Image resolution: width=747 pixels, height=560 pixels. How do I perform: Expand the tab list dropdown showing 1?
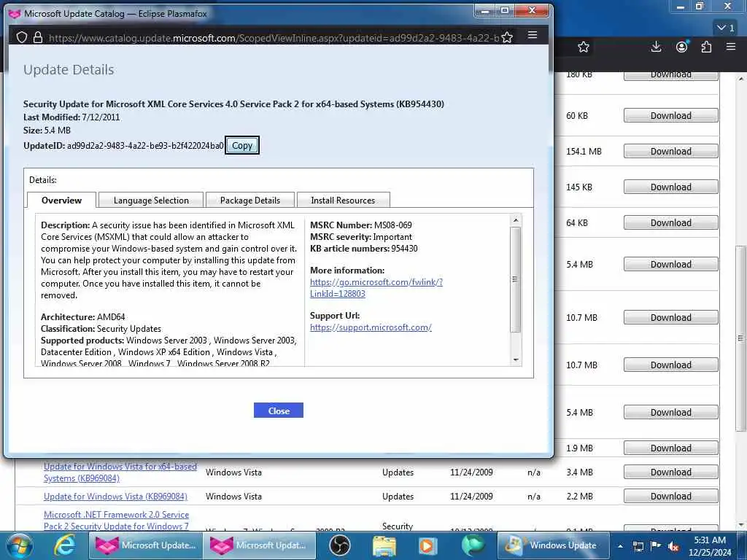[726, 28]
